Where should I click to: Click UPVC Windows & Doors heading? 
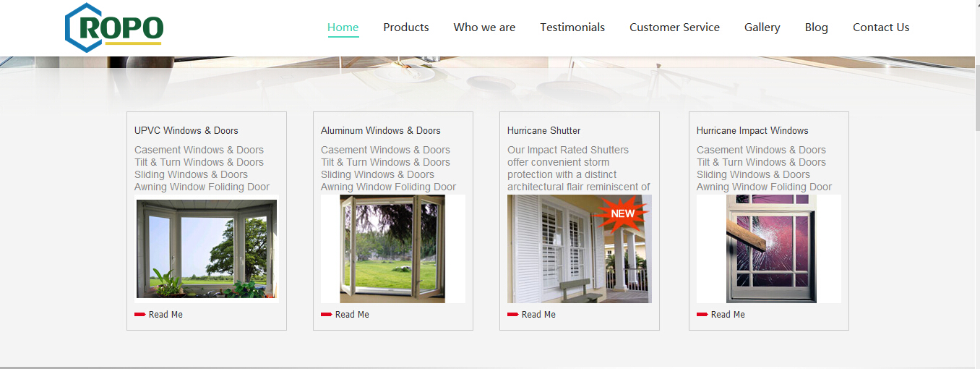click(x=186, y=130)
